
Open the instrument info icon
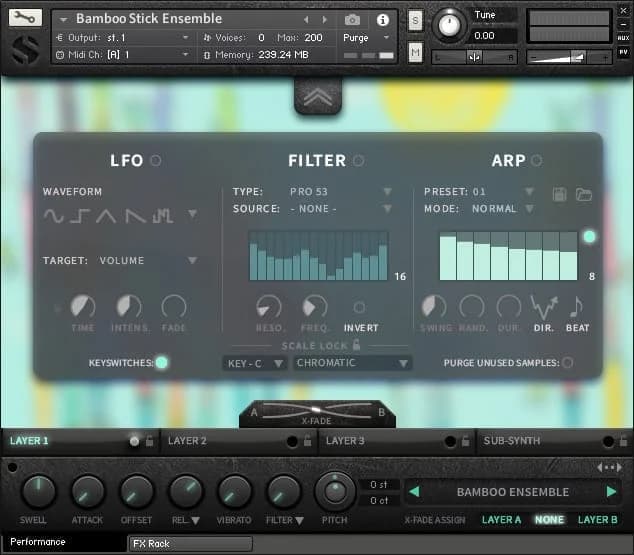pyautogui.click(x=382, y=19)
